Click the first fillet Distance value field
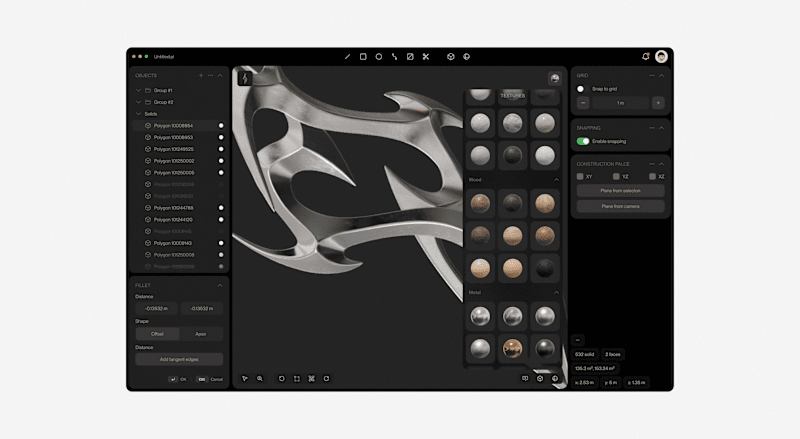800x439 pixels. [157, 308]
